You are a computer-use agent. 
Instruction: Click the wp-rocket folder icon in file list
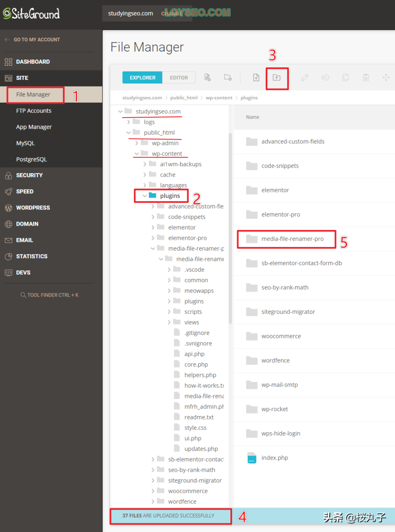tap(252, 409)
